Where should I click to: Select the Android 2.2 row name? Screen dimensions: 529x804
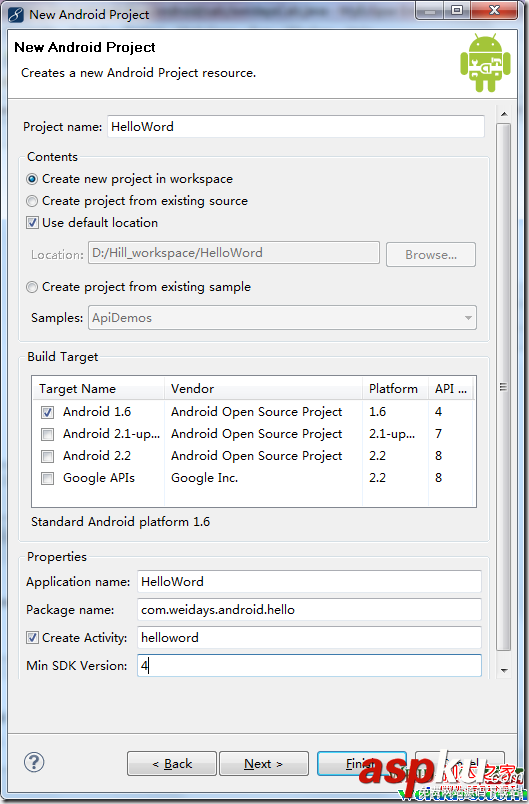point(97,456)
